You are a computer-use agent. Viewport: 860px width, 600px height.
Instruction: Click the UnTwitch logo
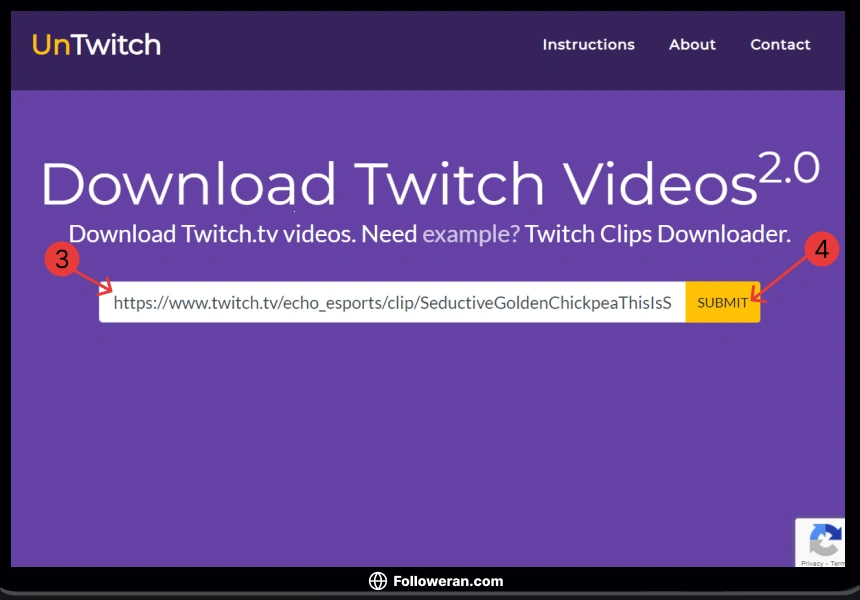pos(96,45)
